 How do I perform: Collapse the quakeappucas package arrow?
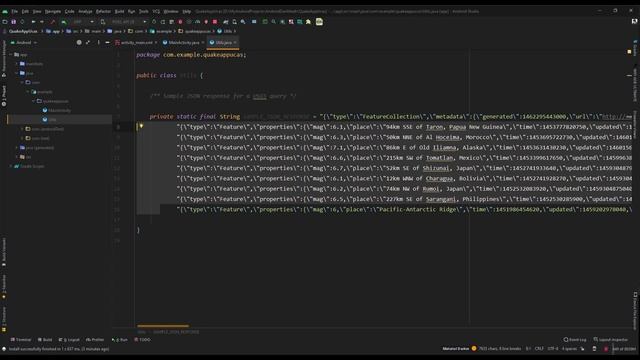34,101
